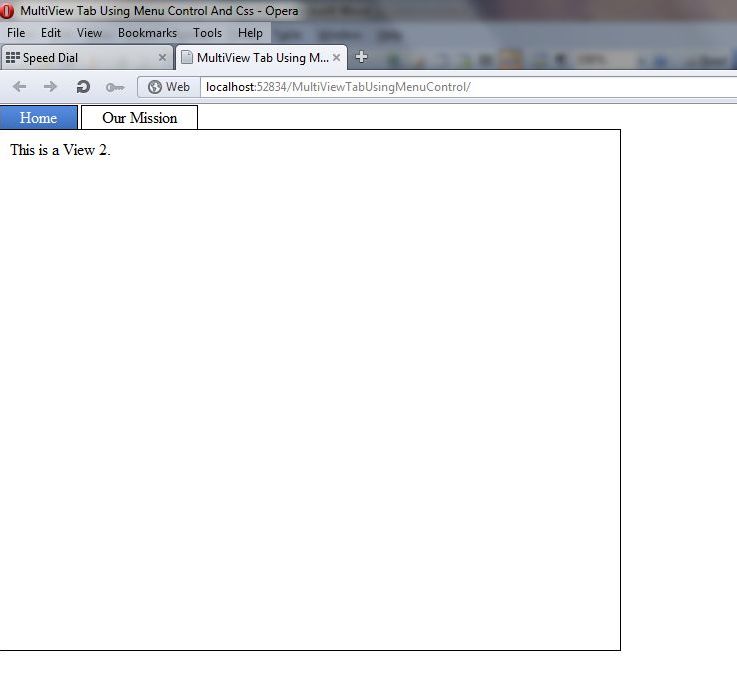Viewport: 737px width, 689px height.
Task: Click the Web security badge
Action: point(169,87)
